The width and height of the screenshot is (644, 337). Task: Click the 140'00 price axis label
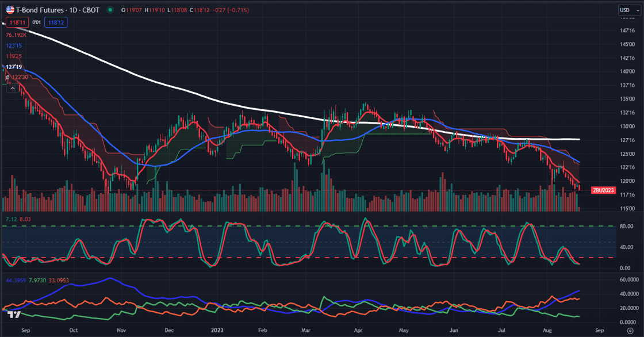[627, 71]
